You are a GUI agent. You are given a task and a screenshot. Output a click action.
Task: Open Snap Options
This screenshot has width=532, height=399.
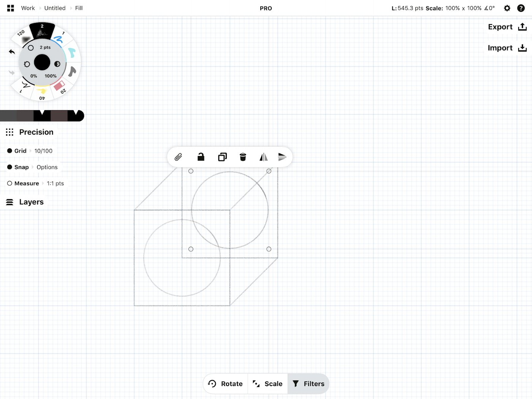[x=47, y=167]
